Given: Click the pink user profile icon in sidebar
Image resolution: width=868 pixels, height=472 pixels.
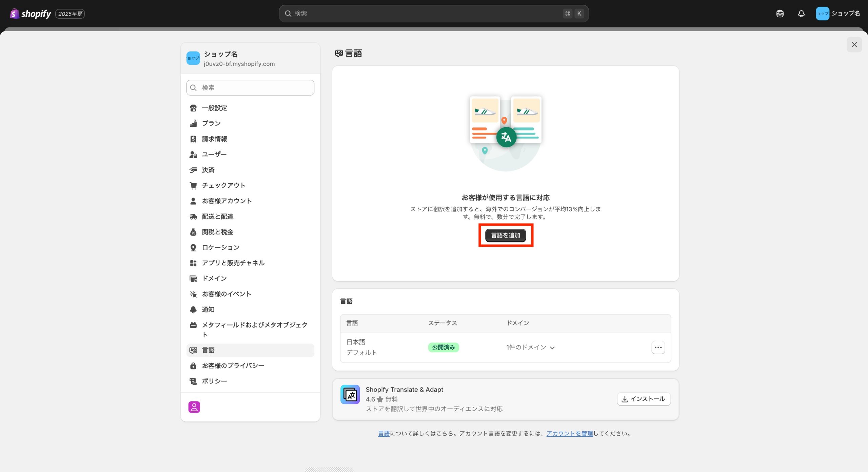Looking at the screenshot, I should [194, 407].
